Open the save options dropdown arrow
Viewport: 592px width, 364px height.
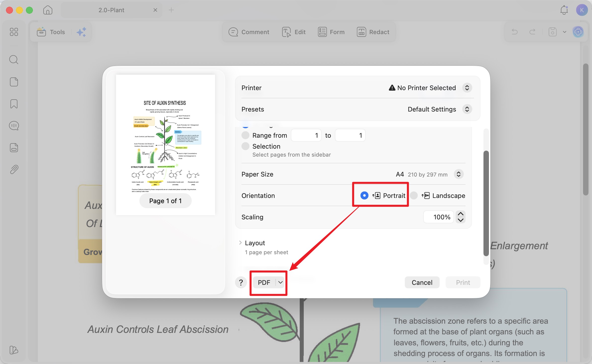click(565, 32)
